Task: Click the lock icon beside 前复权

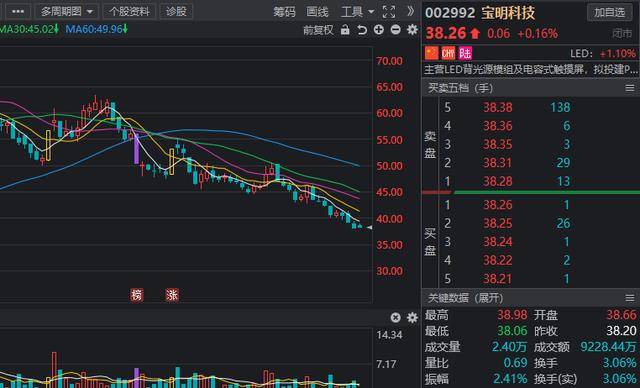Action: (345, 29)
